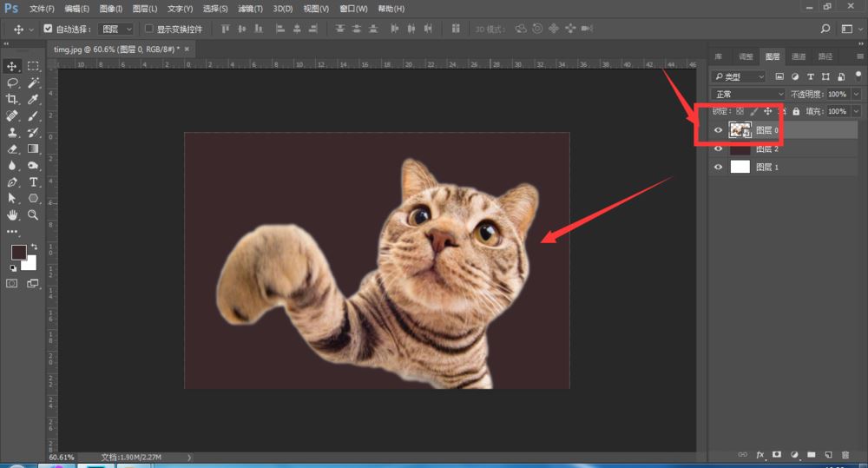Select the Clone Stamp tool
This screenshot has width=868, height=468.
[11, 132]
